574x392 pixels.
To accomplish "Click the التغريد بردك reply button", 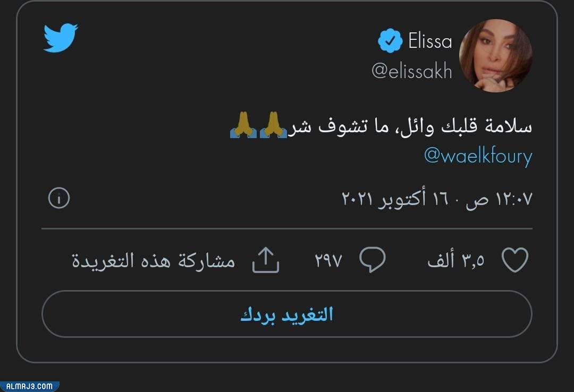I will [x=287, y=314].
